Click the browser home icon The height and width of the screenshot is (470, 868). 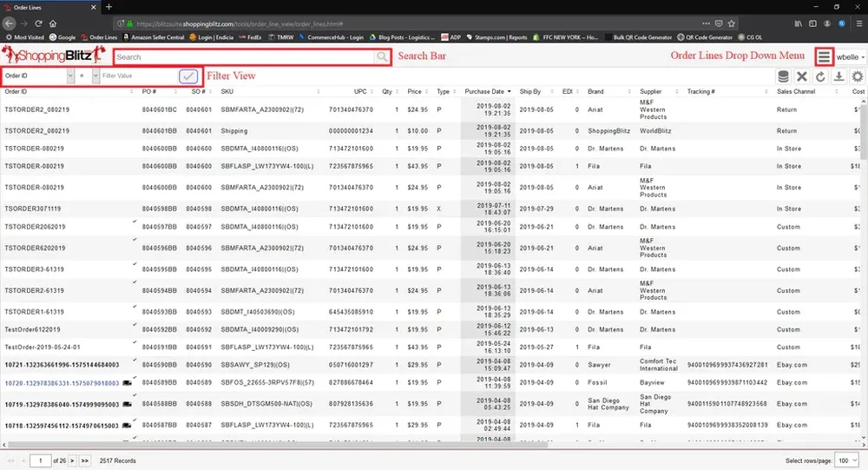pos(53,23)
